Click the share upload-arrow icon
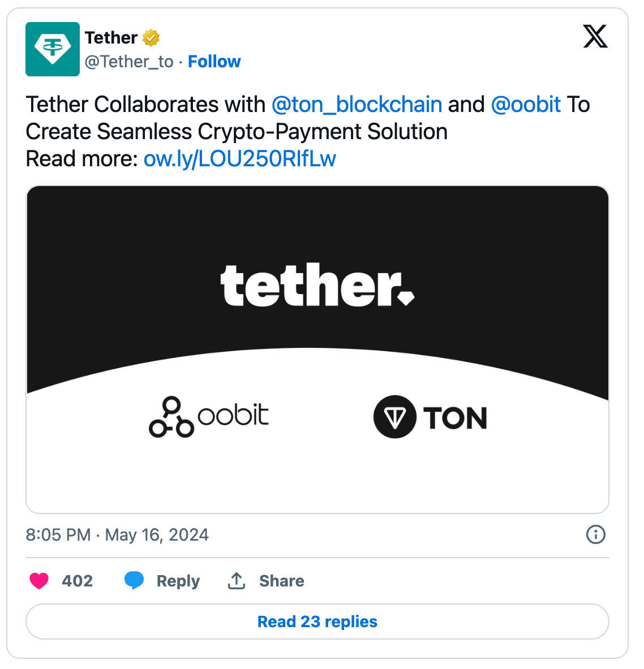Viewport: 644px width, 669px height. tap(237, 581)
